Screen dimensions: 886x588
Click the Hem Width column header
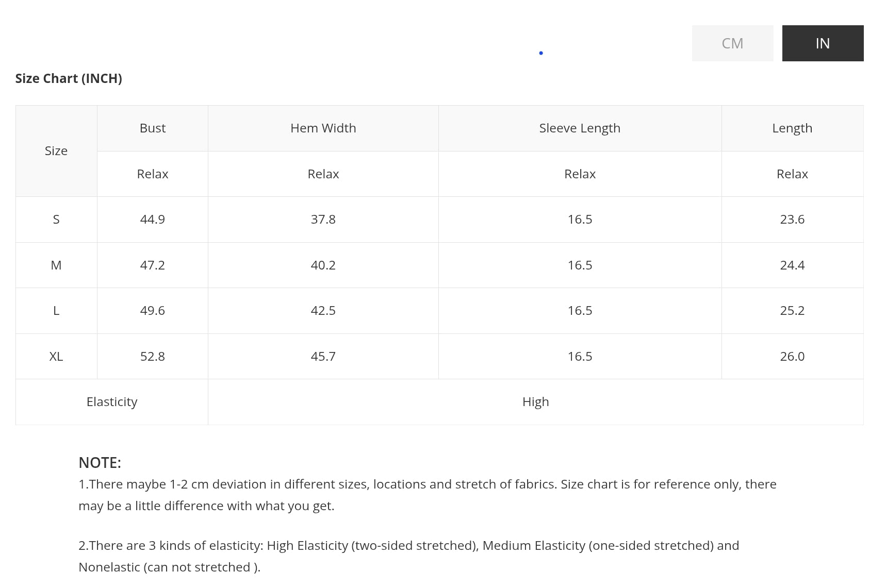point(323,128)
